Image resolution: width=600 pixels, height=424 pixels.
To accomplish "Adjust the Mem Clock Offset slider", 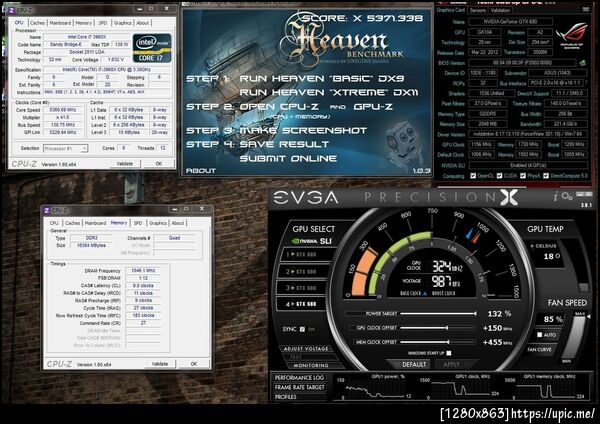I will point(438,342).
